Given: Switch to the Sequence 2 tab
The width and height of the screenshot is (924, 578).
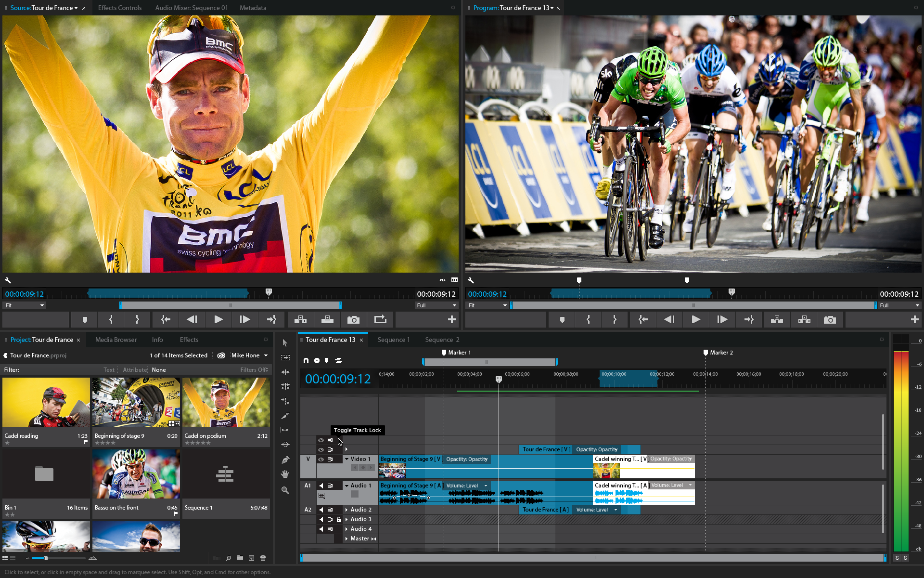Looking at the screenshot, I should click(x=442, y=340).
